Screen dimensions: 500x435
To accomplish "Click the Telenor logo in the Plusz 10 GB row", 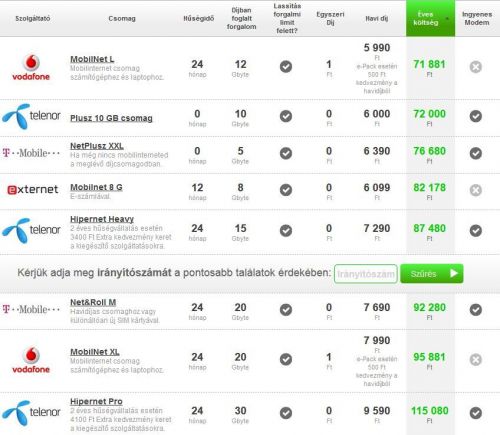I will [x=31, y=116].
